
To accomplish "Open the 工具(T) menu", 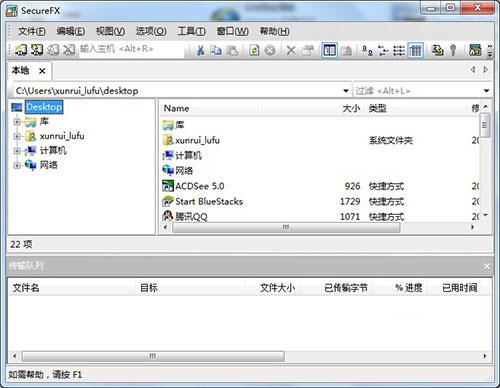I will pyautogui.click(x=191, y=31).
